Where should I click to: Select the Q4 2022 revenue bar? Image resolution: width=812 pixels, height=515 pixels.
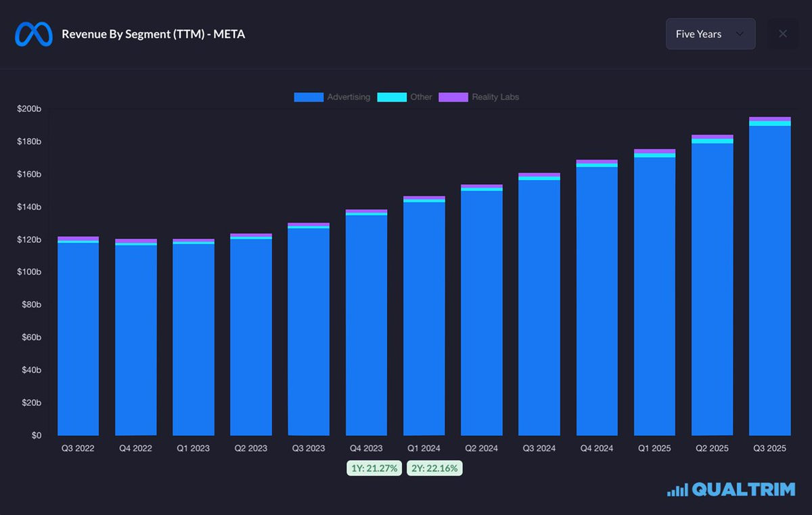point(136,337)
